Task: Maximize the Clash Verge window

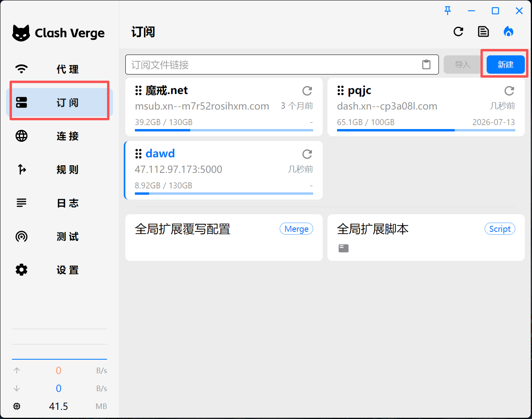Action: [495, 11]
